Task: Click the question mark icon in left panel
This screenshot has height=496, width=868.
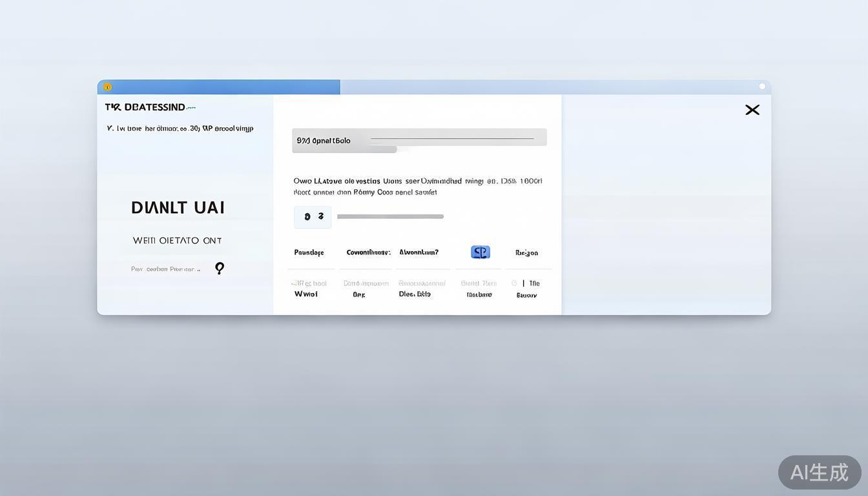Action: pos(220,268)
